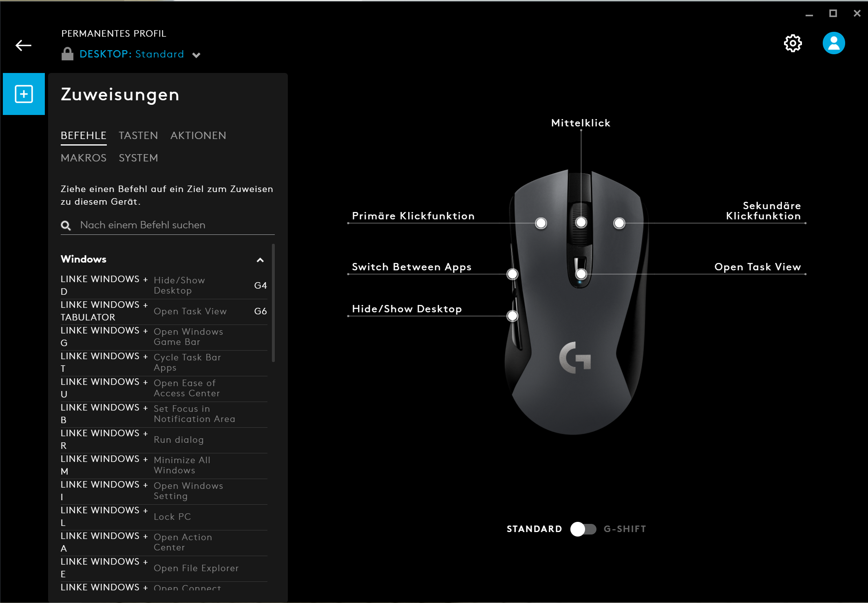Maximize the G HUB window
This screenshot has height=603, width=868.
click(x=833, y=13)
